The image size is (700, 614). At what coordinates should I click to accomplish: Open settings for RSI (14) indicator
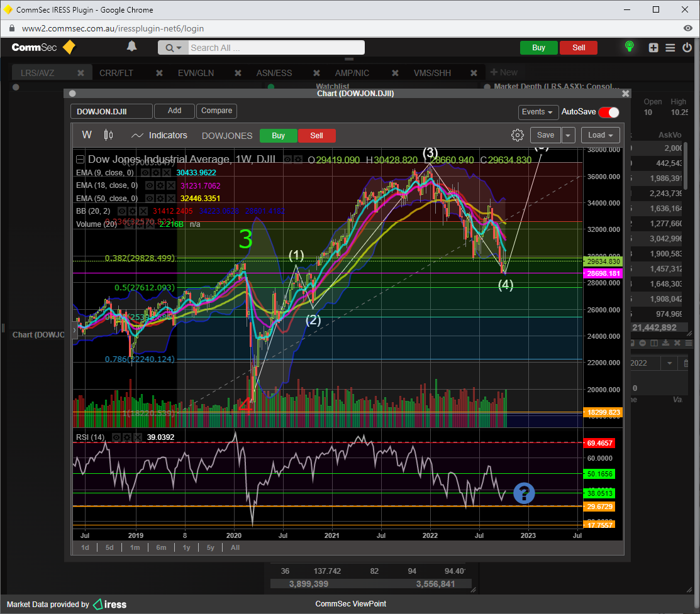127,437
